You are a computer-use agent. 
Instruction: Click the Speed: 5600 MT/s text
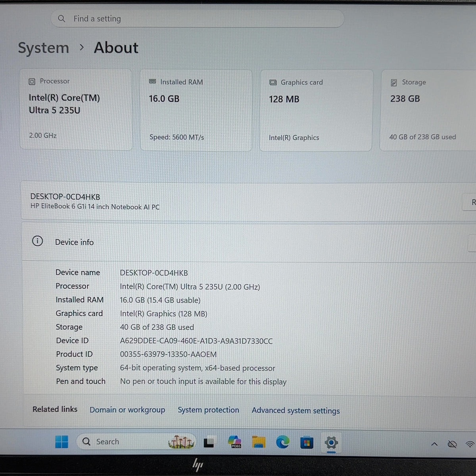[177, 137]
